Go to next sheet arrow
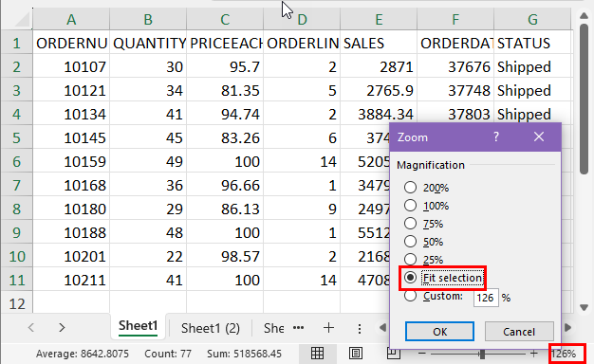Screen dimensions: 594x364 pos(62,327)
